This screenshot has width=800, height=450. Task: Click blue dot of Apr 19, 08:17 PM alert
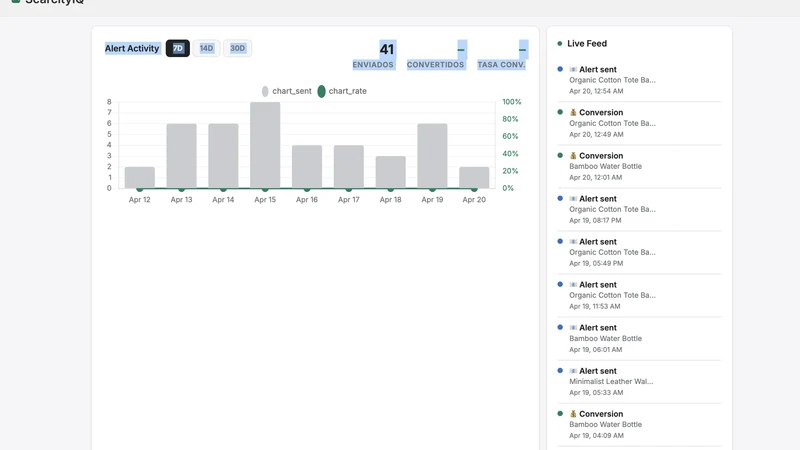pos(560,198)
